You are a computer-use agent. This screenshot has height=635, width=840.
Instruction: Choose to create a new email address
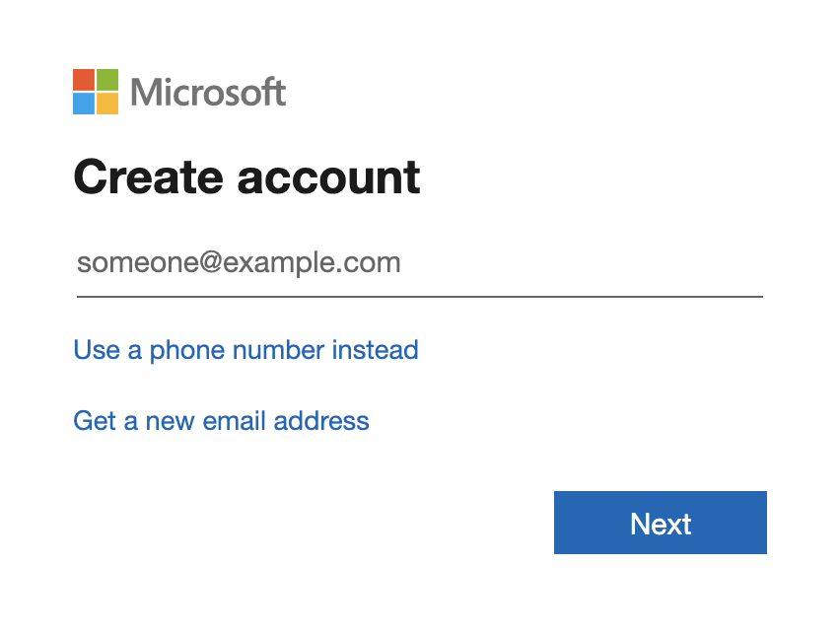221,421
